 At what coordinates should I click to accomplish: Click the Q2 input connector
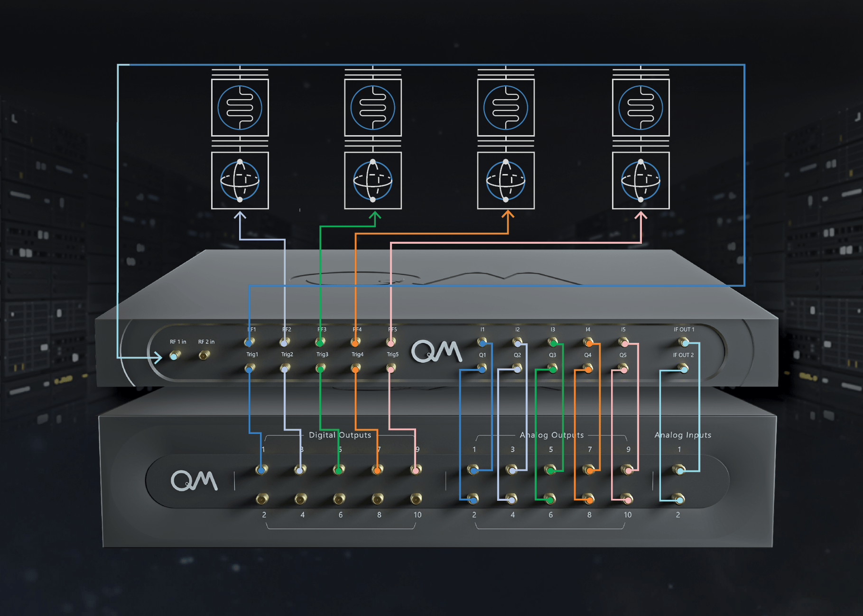518,368
